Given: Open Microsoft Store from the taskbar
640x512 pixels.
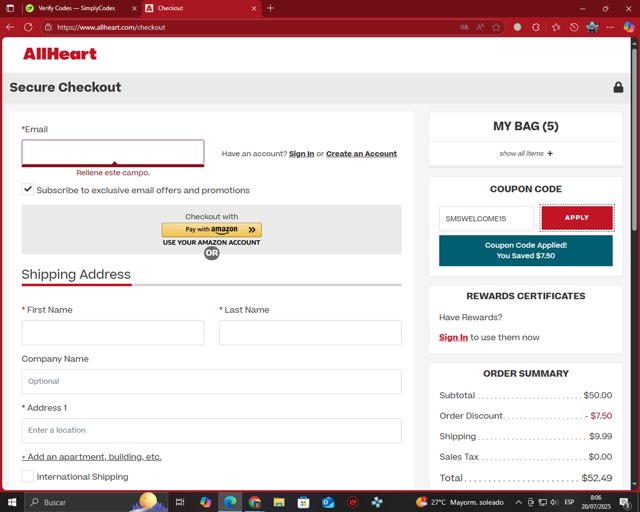Looking at the screenshot, I should click(x=303, y=502).
